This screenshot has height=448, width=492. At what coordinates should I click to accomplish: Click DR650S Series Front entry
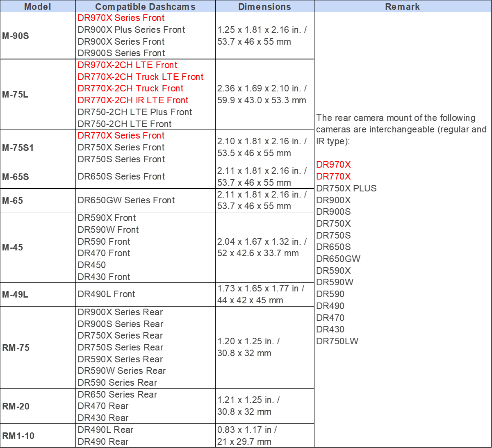pyautogui.click(x=121, y=177)
